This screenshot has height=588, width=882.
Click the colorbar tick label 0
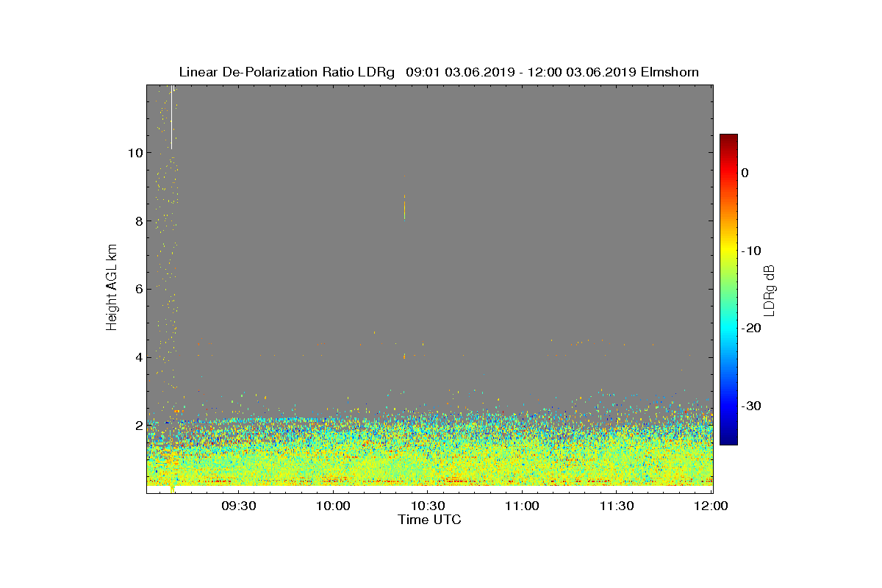tap(745, 173)
